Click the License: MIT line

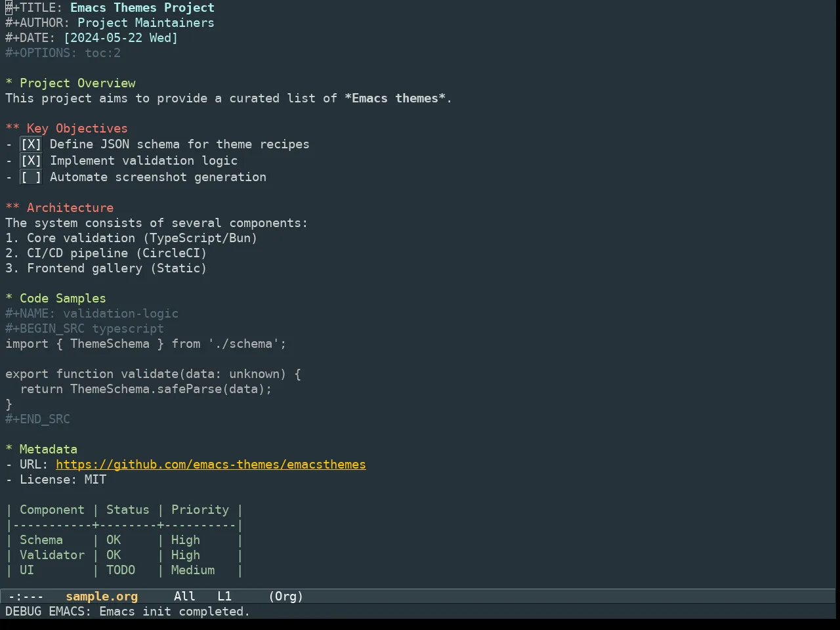[56, 480]
